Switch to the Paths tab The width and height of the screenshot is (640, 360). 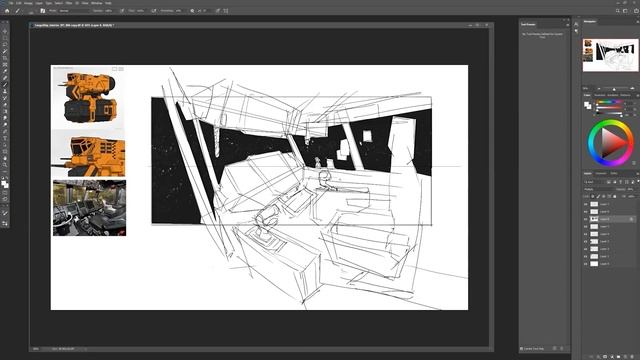click(x=614, y=173)
